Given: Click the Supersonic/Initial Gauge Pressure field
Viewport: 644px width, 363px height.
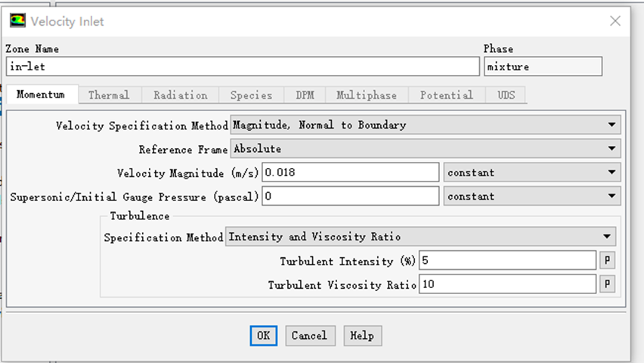Looking at the screenshot, I should point(350,196).
